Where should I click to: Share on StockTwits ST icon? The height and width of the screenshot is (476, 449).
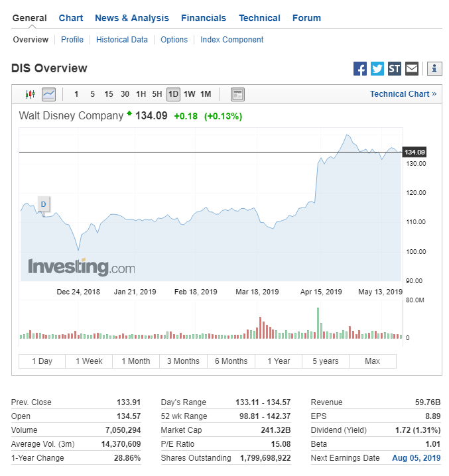click(x=395, y=68)
